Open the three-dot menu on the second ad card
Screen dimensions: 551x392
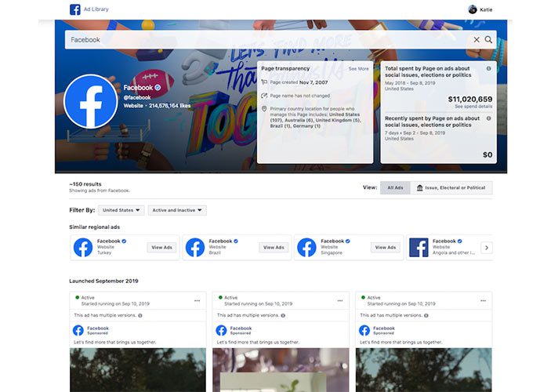coord(340,300)
